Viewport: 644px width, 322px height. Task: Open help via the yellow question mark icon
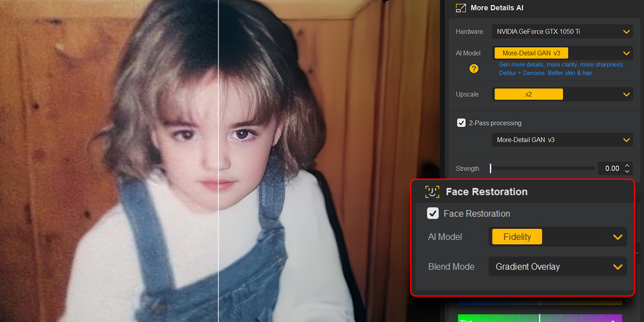click(475, 69)
